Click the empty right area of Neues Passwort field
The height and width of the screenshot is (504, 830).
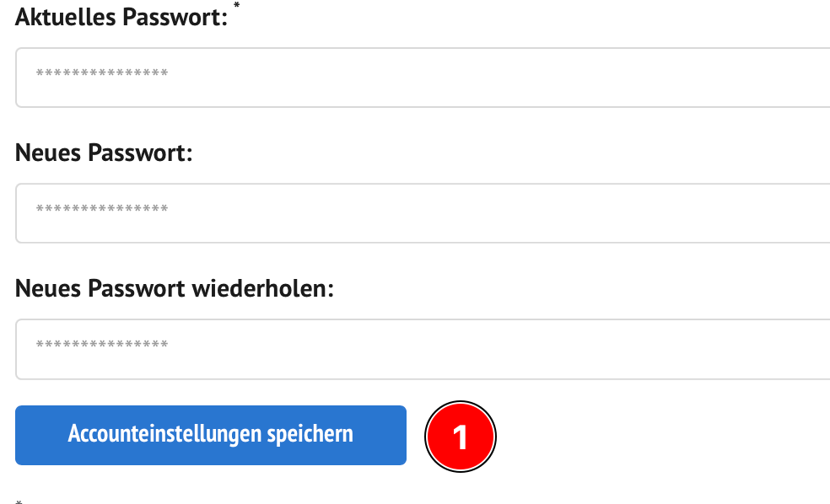coord(675,213)
